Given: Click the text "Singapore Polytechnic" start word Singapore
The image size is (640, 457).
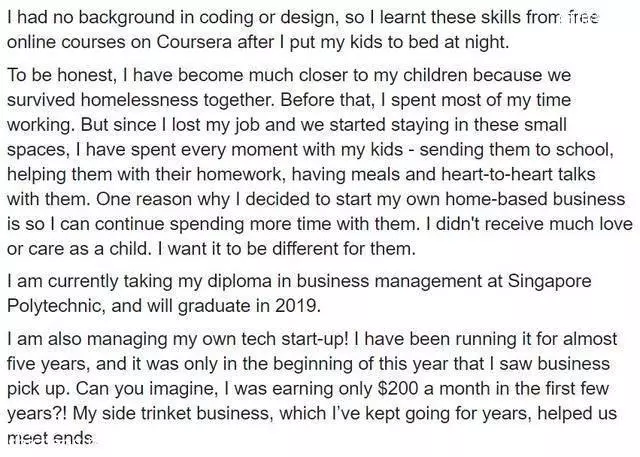Looking at the screenshot, I should 549,282.
